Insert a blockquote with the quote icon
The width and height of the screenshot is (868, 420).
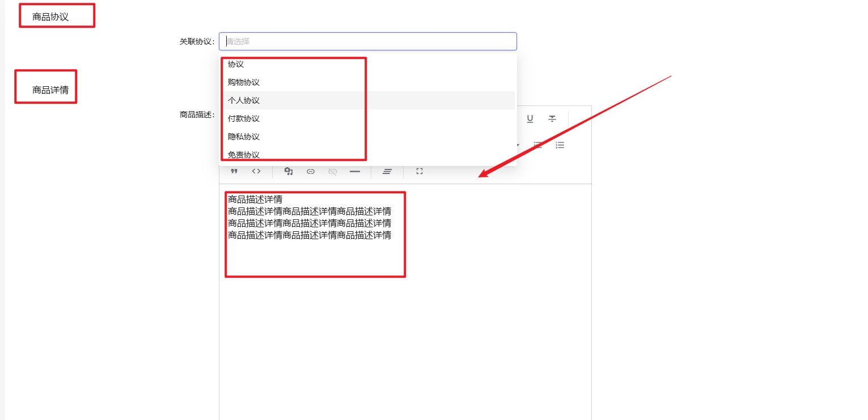point(234,171)
